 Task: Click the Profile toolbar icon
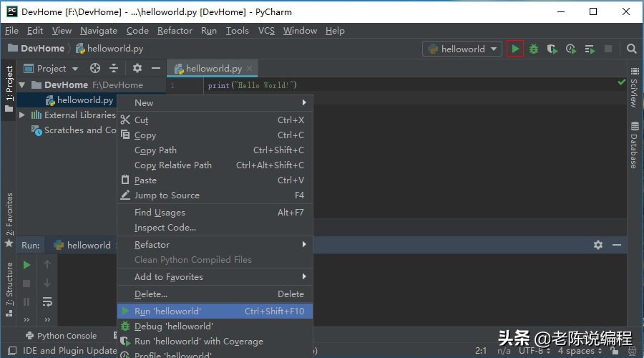[571, 49]
